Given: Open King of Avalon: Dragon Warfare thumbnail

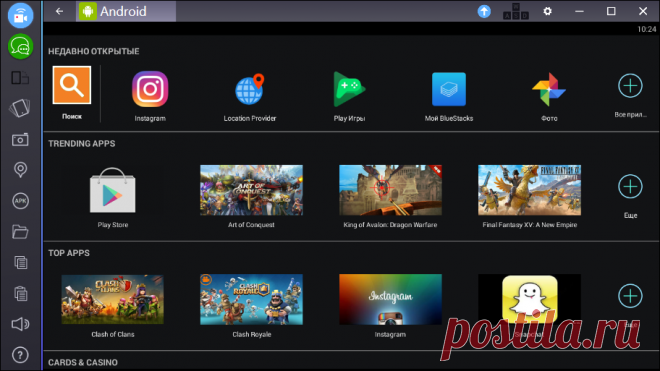Looking at the screenshot, I should pos(391,190).
